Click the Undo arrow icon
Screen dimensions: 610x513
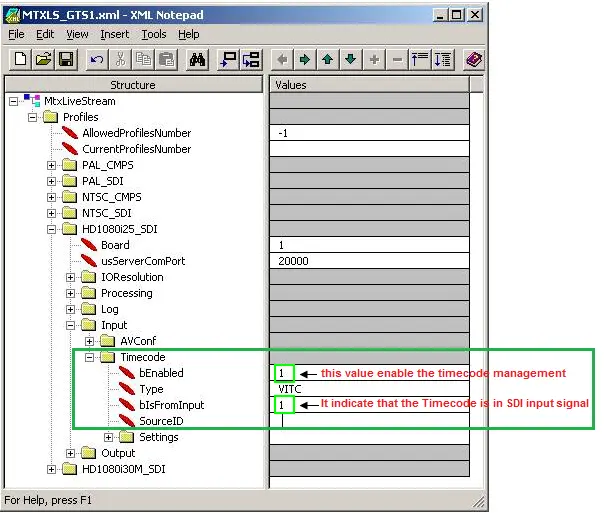[x=96, y=59]
